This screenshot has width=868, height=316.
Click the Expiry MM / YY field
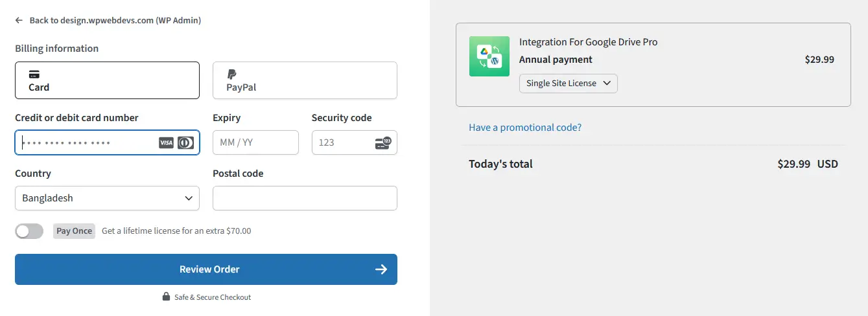[255, 142]
